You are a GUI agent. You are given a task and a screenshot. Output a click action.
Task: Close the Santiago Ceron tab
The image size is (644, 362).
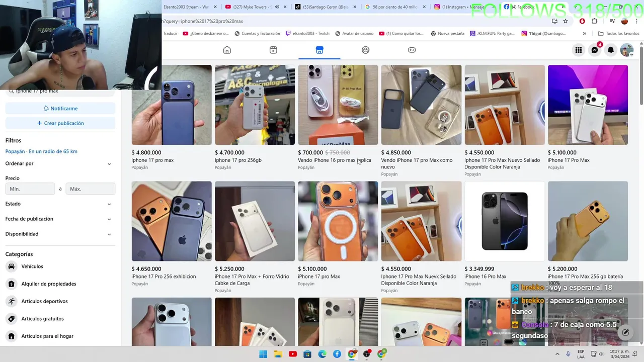[354, 7]
